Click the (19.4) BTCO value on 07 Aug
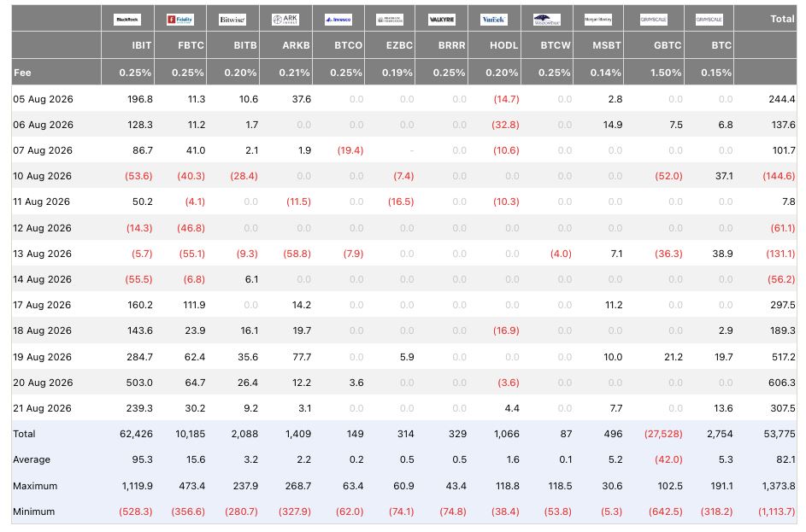The height and width of the screenshot is (532, 806). pos(350,150)
